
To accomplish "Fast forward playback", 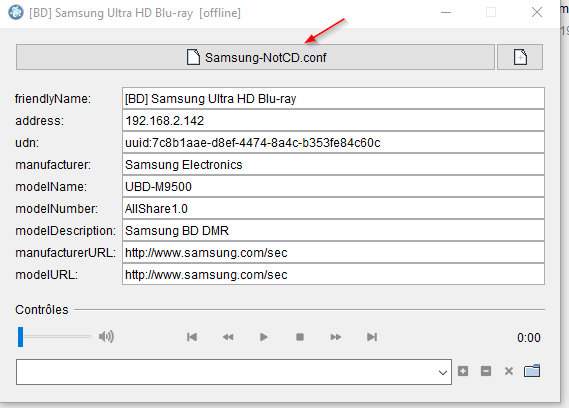I will coord(336,337).
